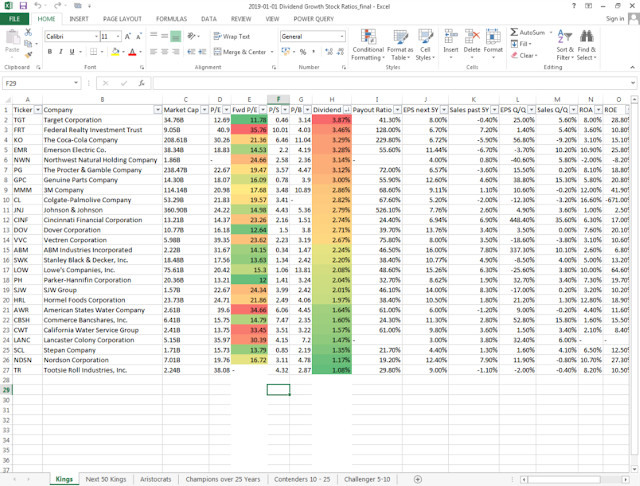Open the Payout Ratio filter dropdown
Image resolution: width=640 pixels, height=486 pixels.
pos(397,110)
